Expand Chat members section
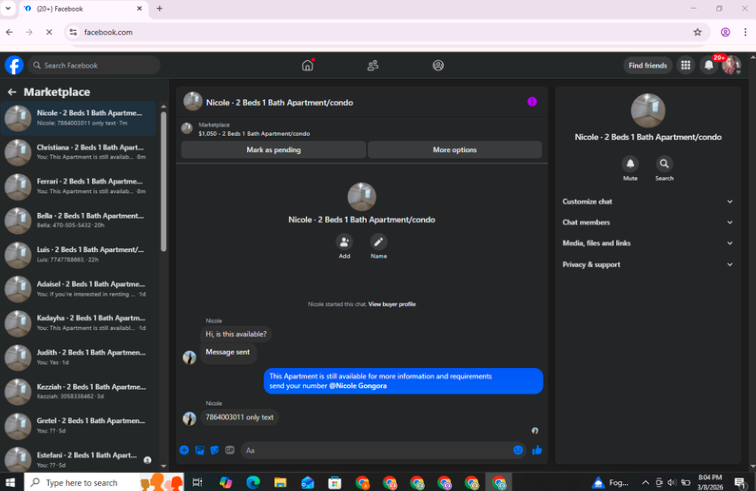Screen dimensions: 756x491 pyautogui.click(x=648, y=222)
